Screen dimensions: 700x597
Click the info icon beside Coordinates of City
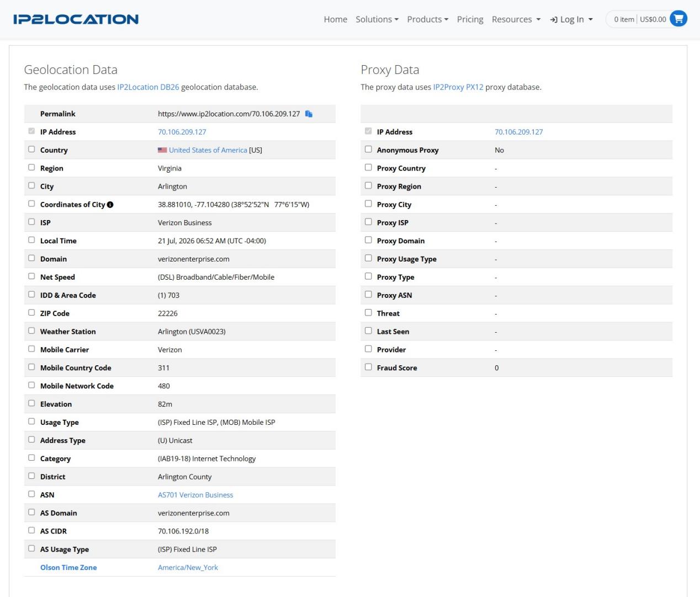coord(110,205)
